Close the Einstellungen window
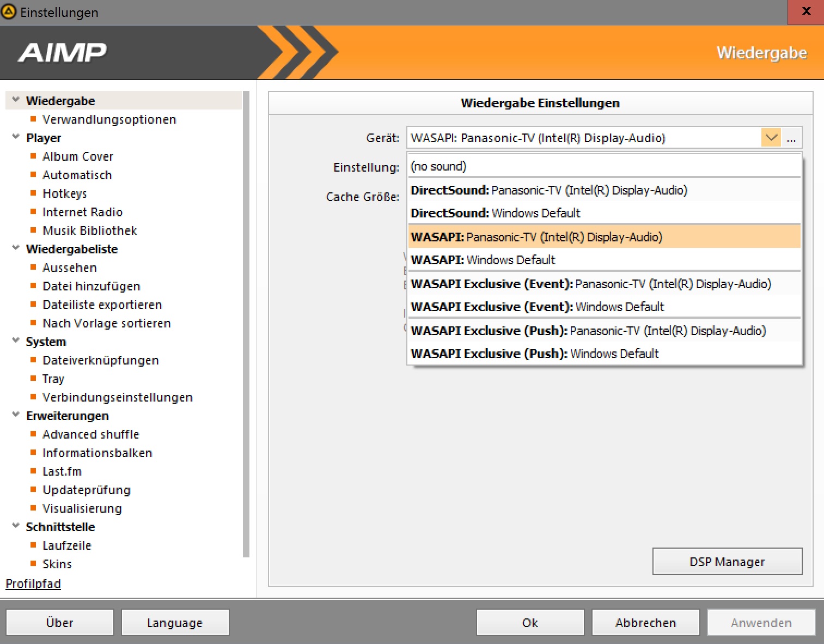 (x=806, y=11)
